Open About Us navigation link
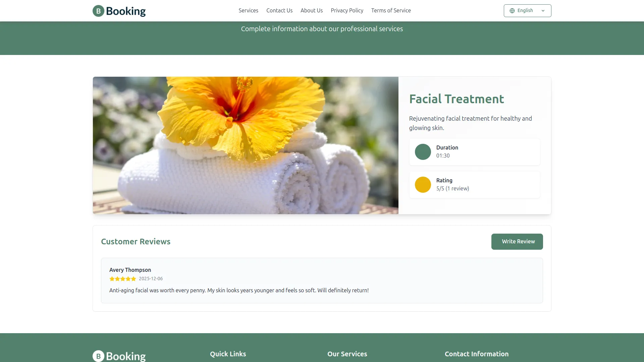This screenshot has width=644, height=362. pos(311,11)
